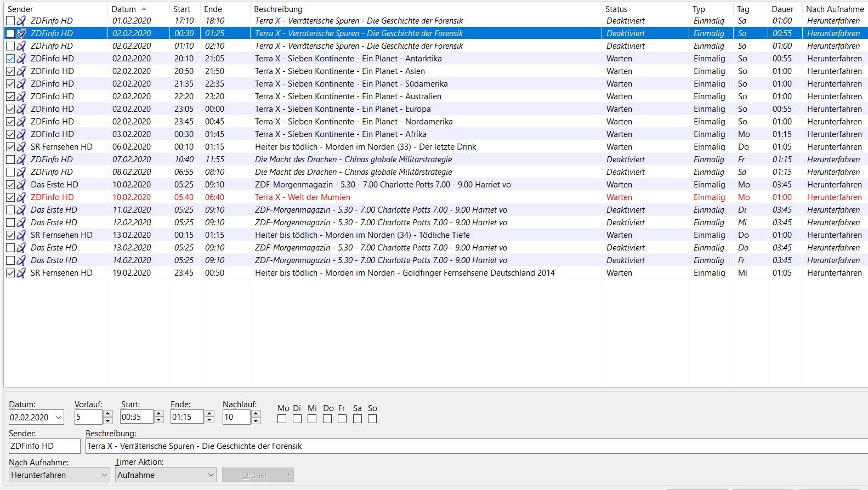Open the Timer Aktion combo box
The width and height of the screenshot is (868, 490).
click(x=210, y=475)
